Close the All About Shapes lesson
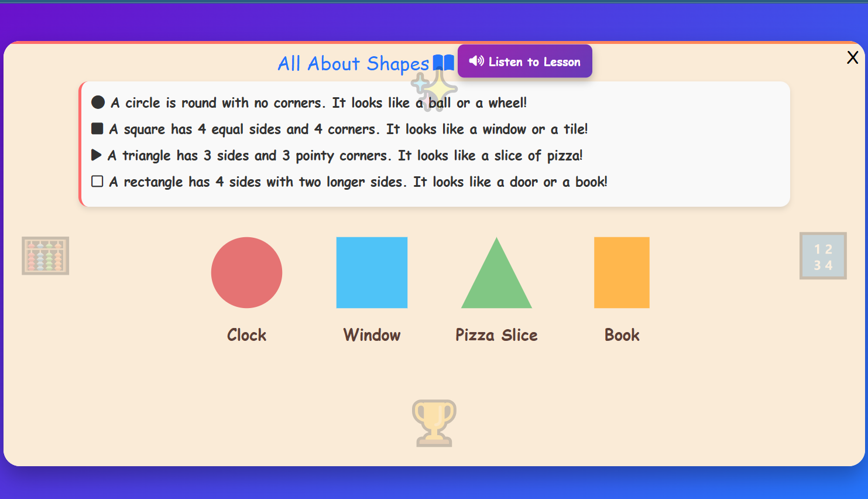868x499 pixels. click(852, 57)
